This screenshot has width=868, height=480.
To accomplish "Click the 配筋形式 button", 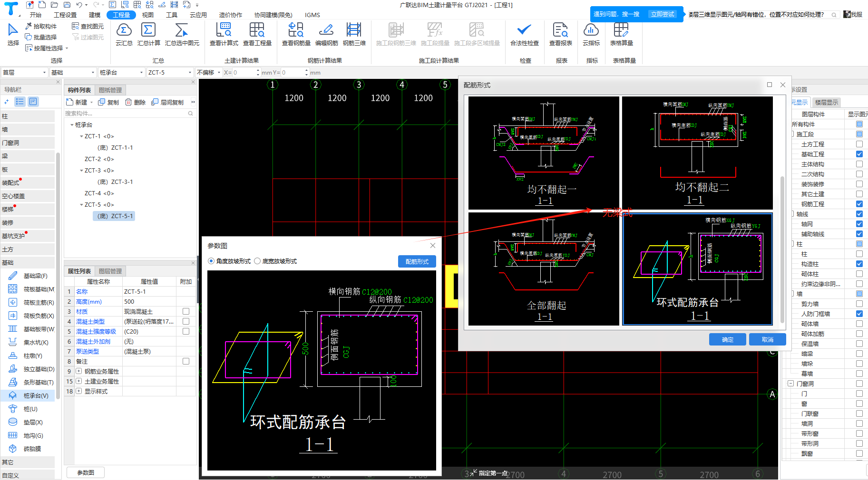I will [x=417, y=261].
